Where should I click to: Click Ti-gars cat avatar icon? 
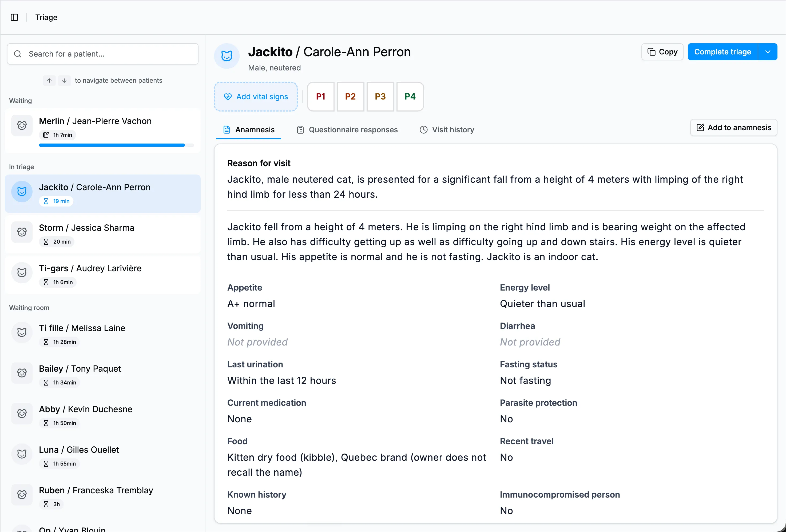[x=22, y=273]
